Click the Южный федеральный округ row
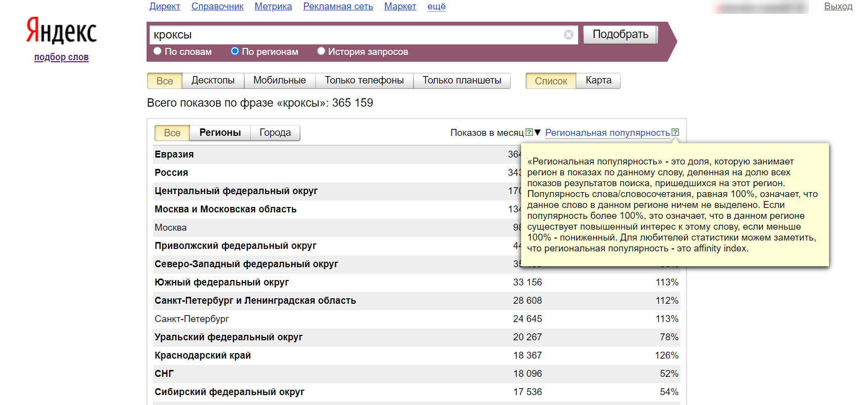The image size is (868, 405). pyautogui.click(x=416, y=283)
